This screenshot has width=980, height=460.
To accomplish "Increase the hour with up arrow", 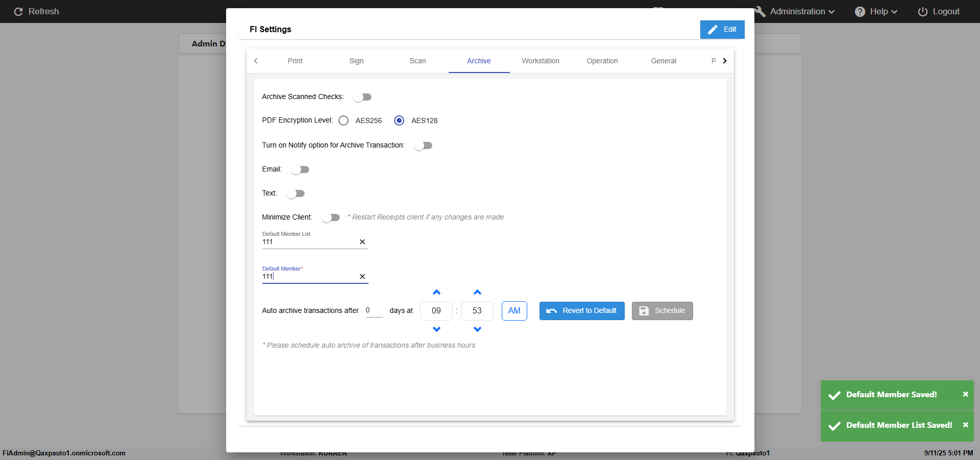I will tap(436, 293).
